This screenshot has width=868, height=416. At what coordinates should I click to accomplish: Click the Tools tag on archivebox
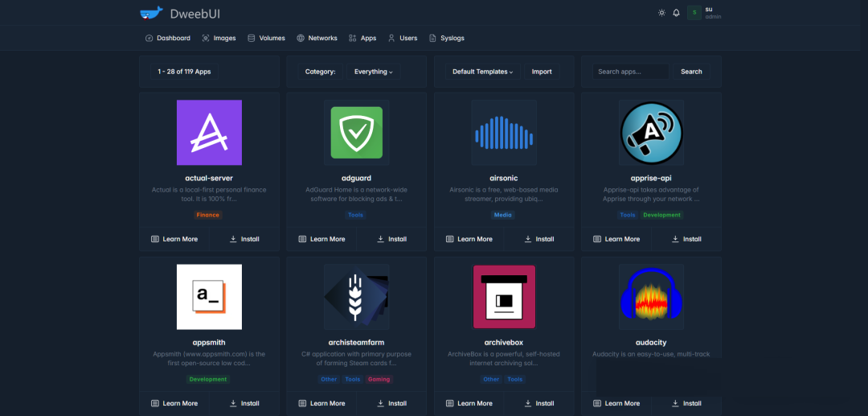515,380
